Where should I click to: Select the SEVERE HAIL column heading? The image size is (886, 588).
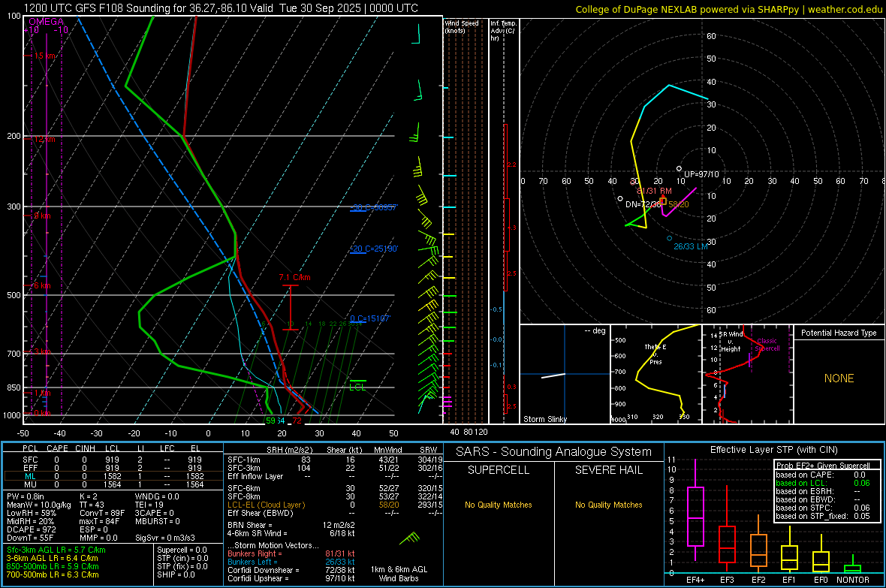pyautogui.click(x=608, y=470)
